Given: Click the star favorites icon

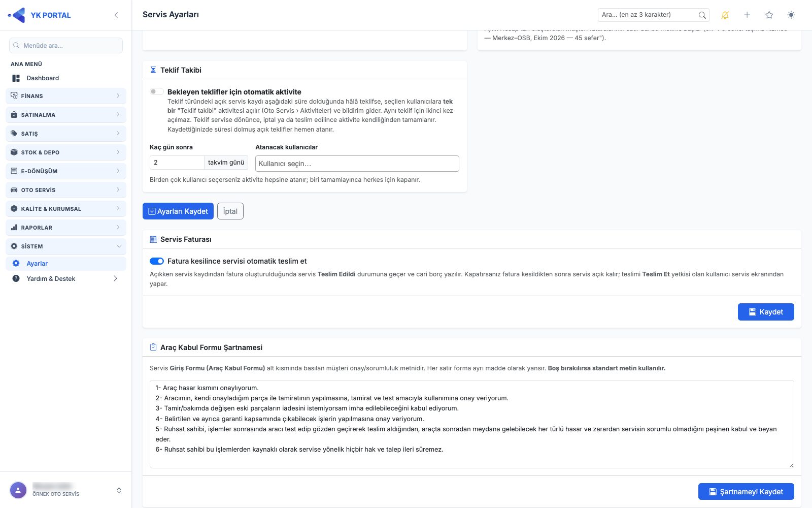Looking at the screenshot, I should coord(769,15).
